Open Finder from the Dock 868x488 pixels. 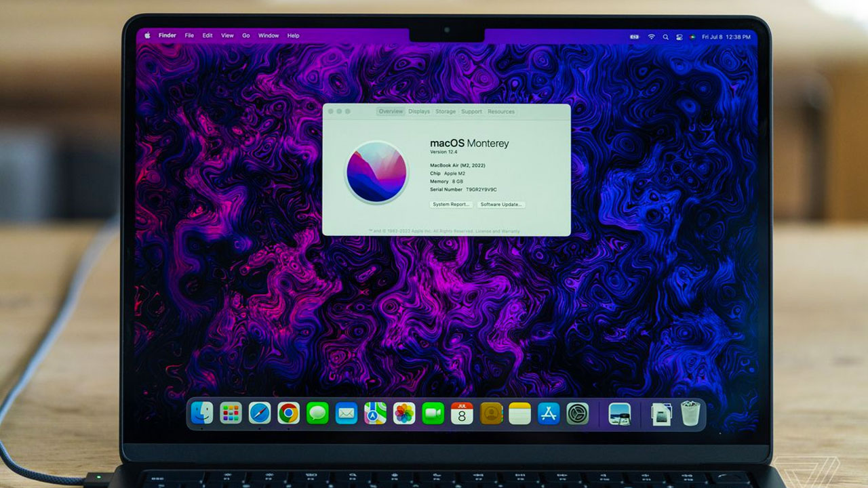click(x=202, y=413)
